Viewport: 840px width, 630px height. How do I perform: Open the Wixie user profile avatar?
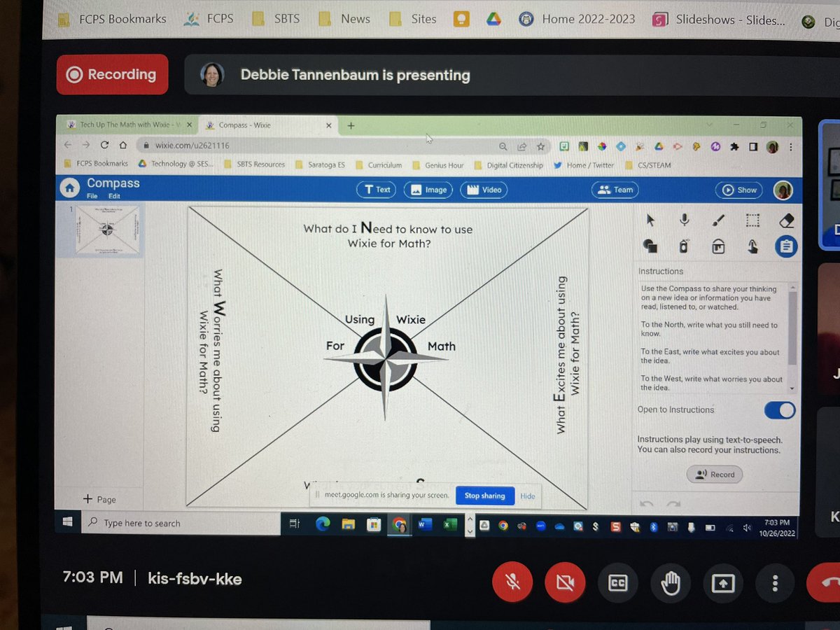click(783, 190)
